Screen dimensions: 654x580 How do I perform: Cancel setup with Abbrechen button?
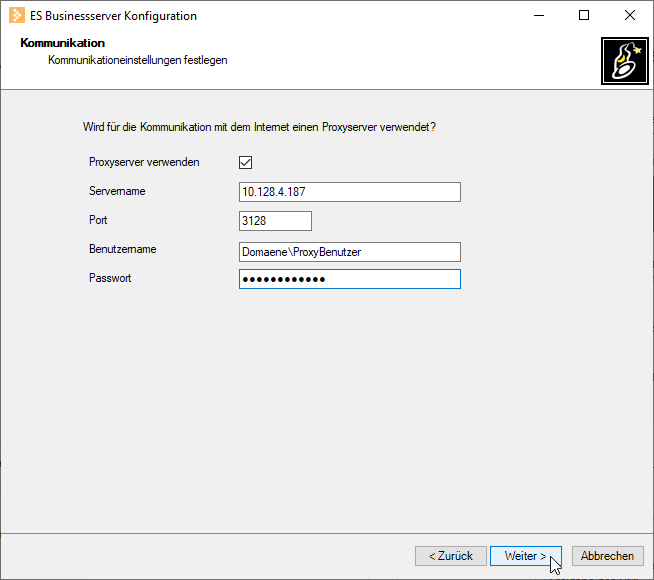(607, 556)
